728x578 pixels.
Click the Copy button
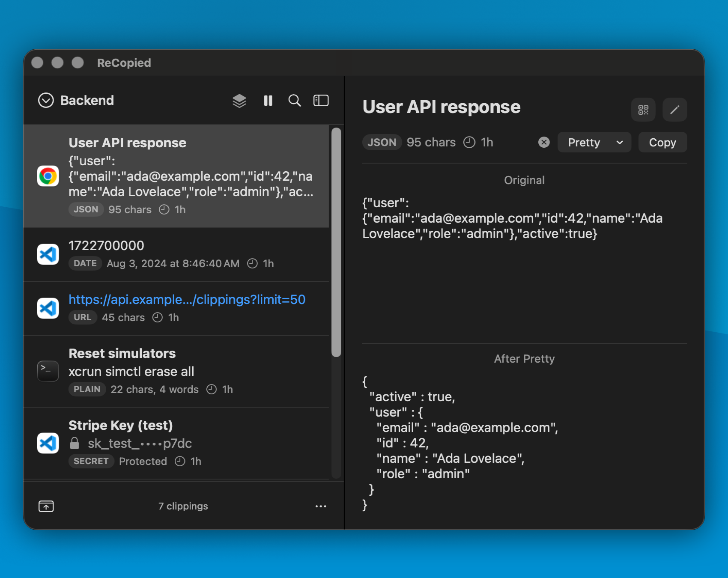tap(662, 142)
